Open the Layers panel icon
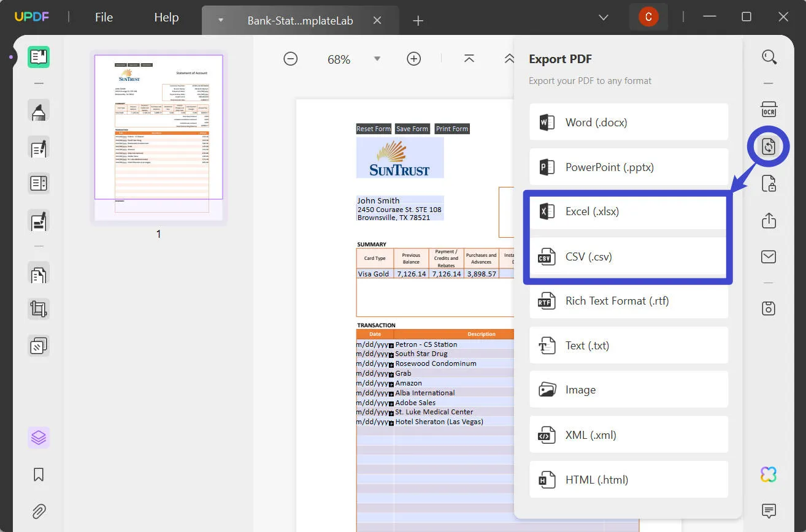 click(39, 438)
